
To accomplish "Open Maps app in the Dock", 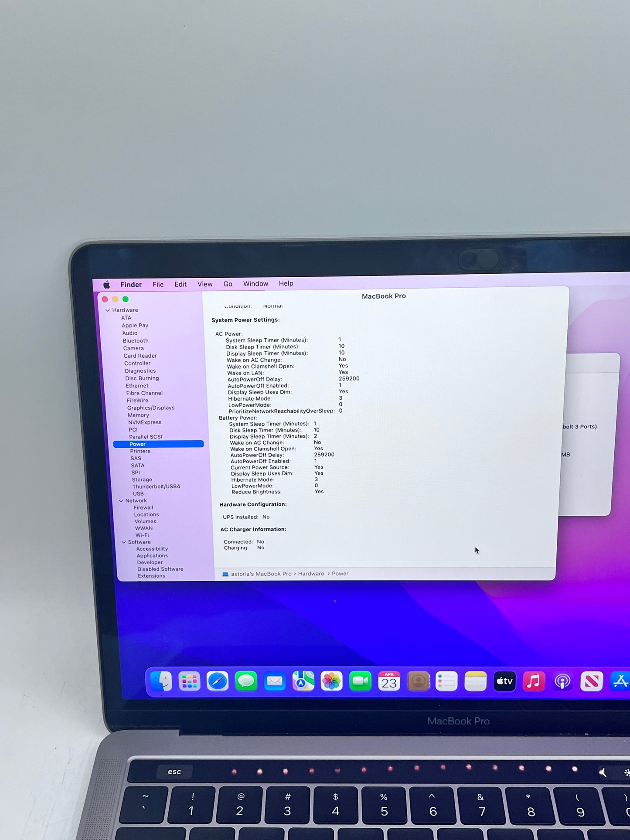I will [x=303, y=681].
